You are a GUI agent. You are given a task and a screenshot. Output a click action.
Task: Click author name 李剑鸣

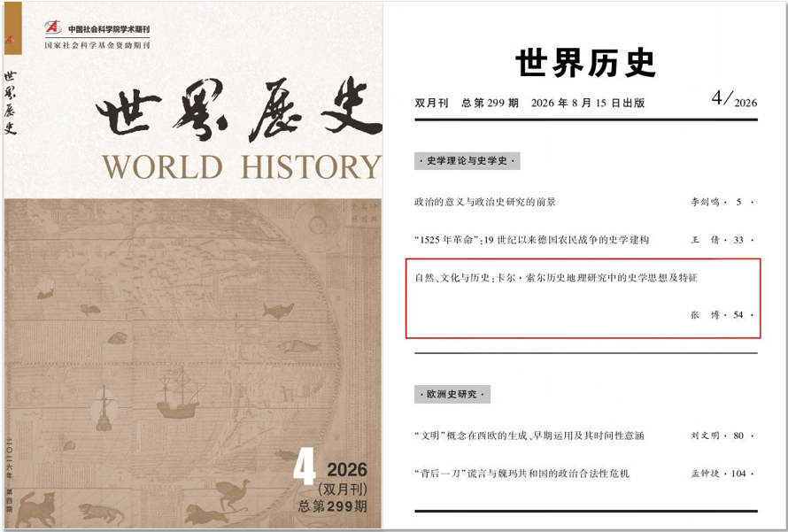point(705,202)
